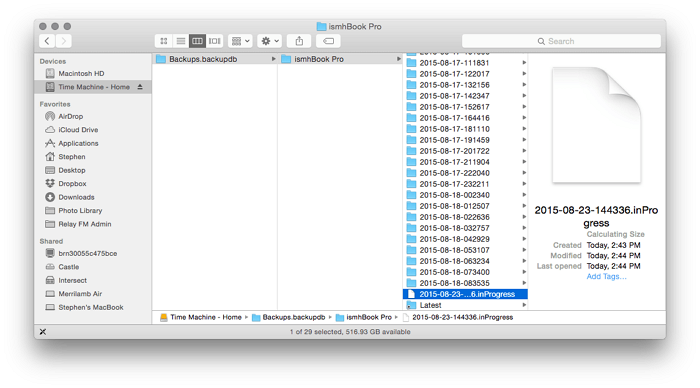This screenshot has width=700, height=388.
Task: Click ismhBook Pro in the path bar
Action: point(364,317)
